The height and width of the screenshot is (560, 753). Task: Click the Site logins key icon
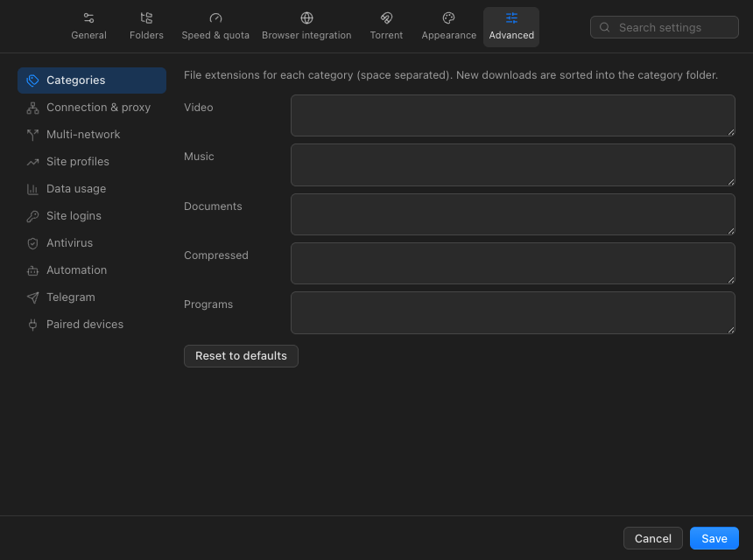click(32, 216)
